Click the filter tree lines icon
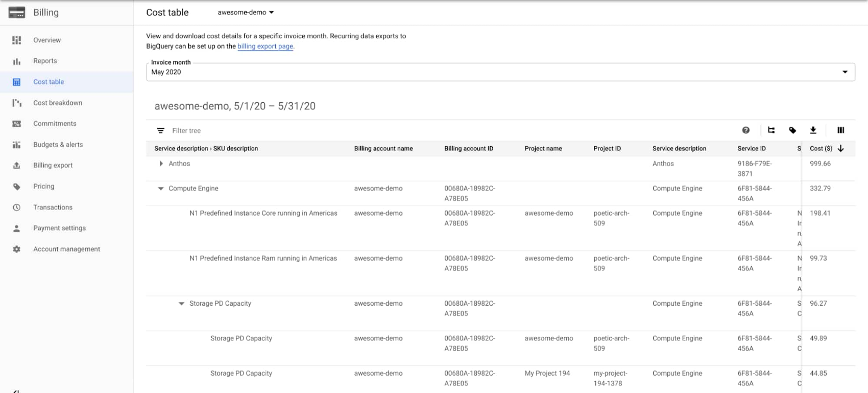Viewport: 868px width, 393px height. coord(160,131)
